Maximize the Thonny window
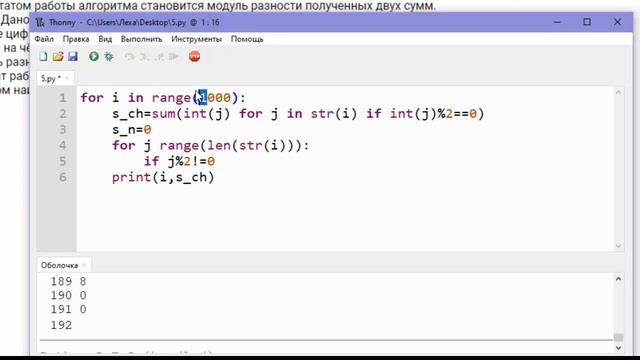The image size is (640, 360). [x=587, y=22]
